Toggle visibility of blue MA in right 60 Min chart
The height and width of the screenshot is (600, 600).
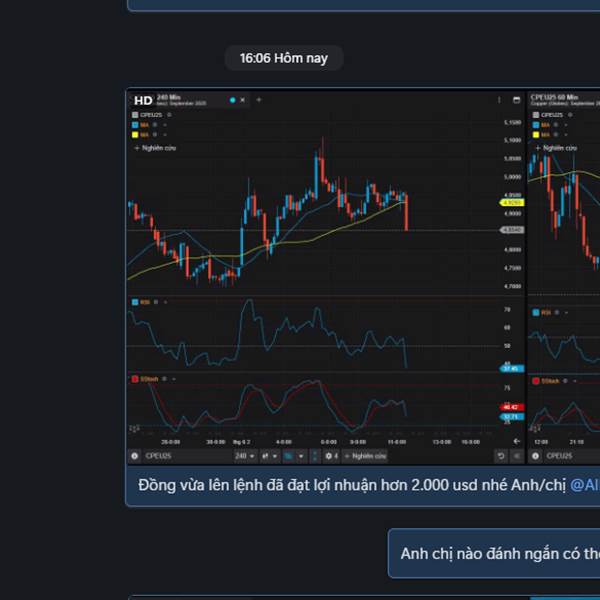click(556, 125)
